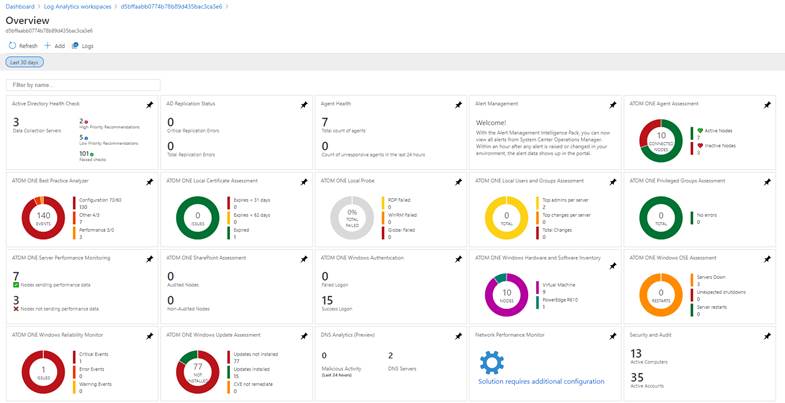
Task: Pin the Security and Audit tile
Action: tap(767, 336)
